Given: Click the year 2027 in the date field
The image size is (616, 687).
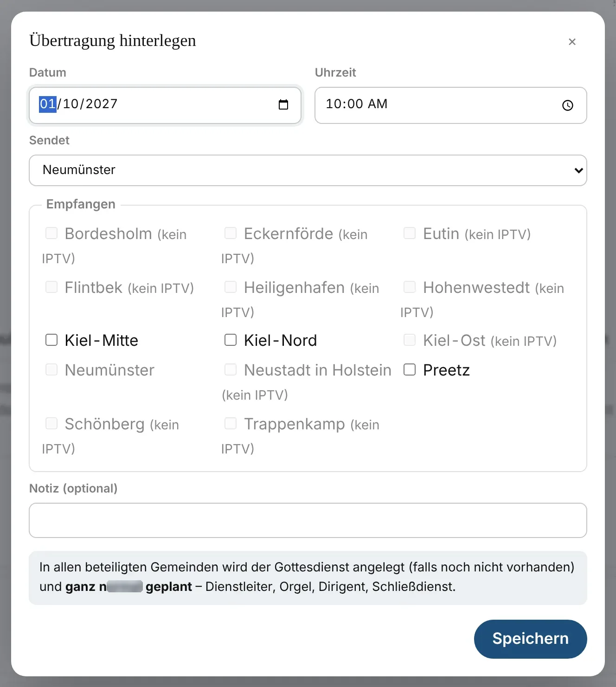Looking at the screenshot, I should 102,104.
